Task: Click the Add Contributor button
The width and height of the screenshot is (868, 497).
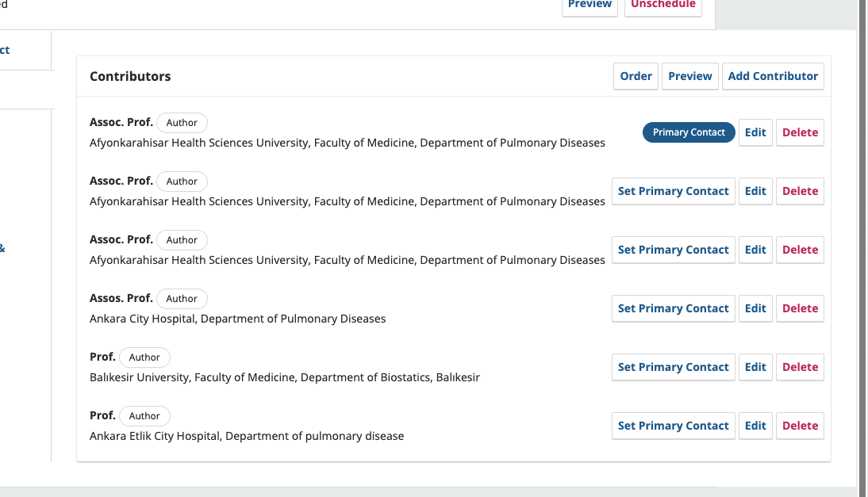Action: [772, 76]
